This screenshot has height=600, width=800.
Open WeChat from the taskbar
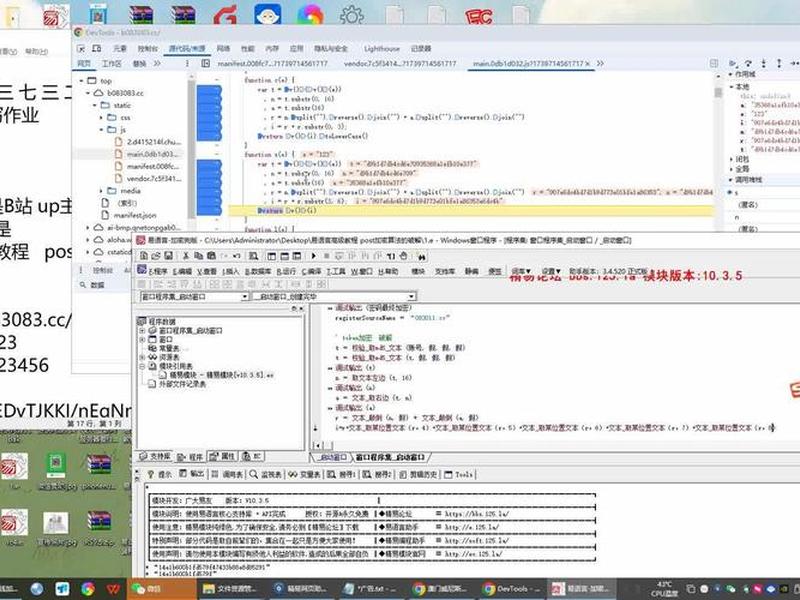point(146,589)
